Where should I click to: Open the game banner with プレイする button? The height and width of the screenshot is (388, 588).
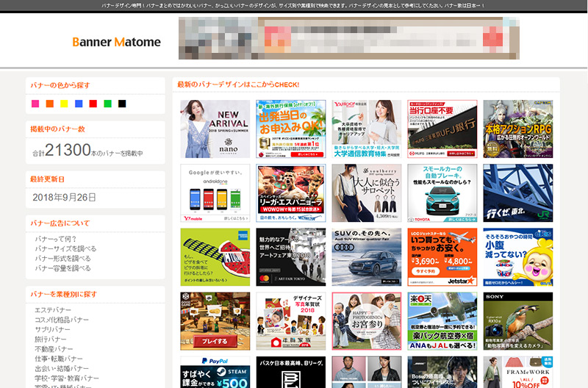215,321
